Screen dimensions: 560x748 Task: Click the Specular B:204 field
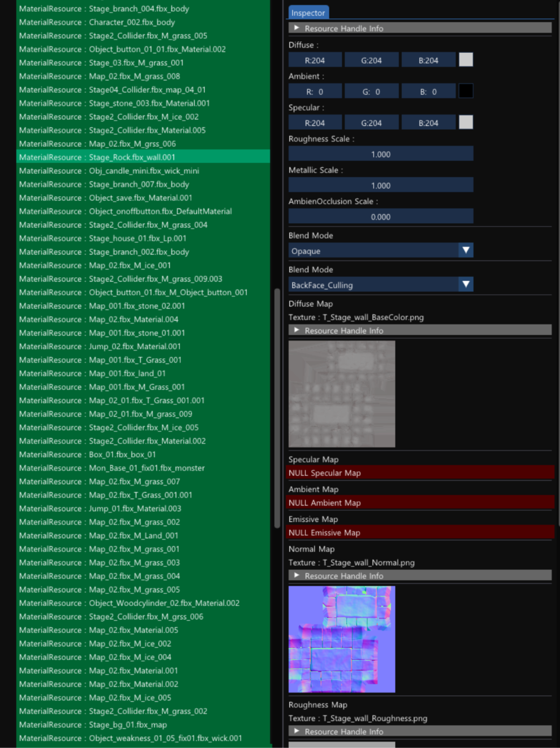click(x=428, y=122)
